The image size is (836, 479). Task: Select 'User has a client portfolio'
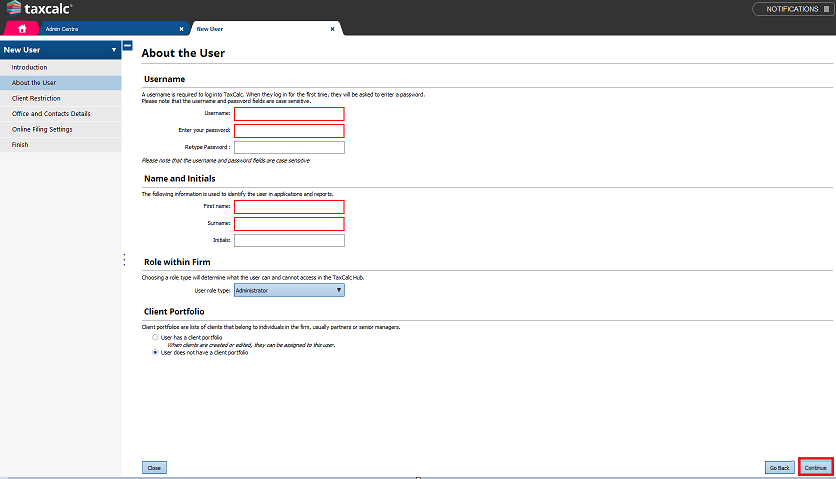pyautogui.click(x=154, y=338)
